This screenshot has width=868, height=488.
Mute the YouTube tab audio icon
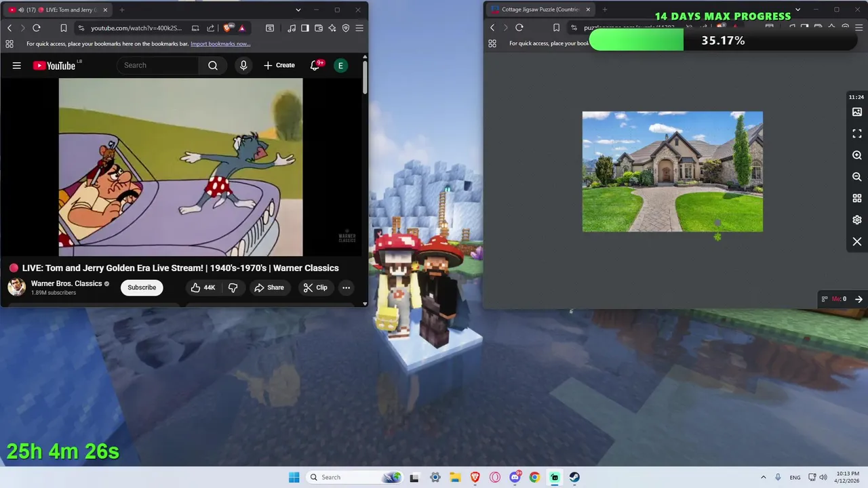coord(21,9)
